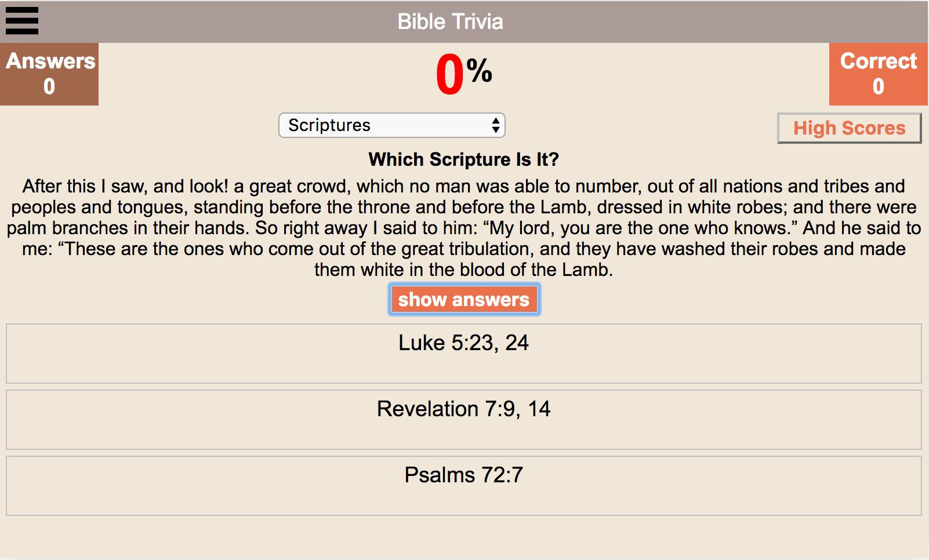Image resolution: width=929 pixels, height=560 pixels.
Task: Click the Bible Trivia title bar
Action: pyautogui.click(x=450, y=21)
